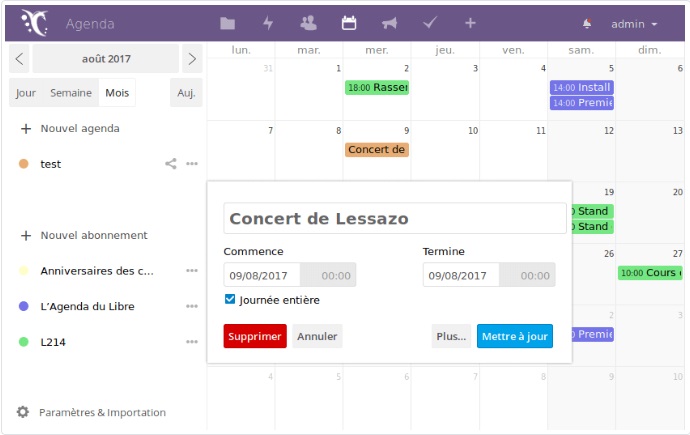Click the Concert de Lessazo title field
690x435 pixels.
coord(395,219)
